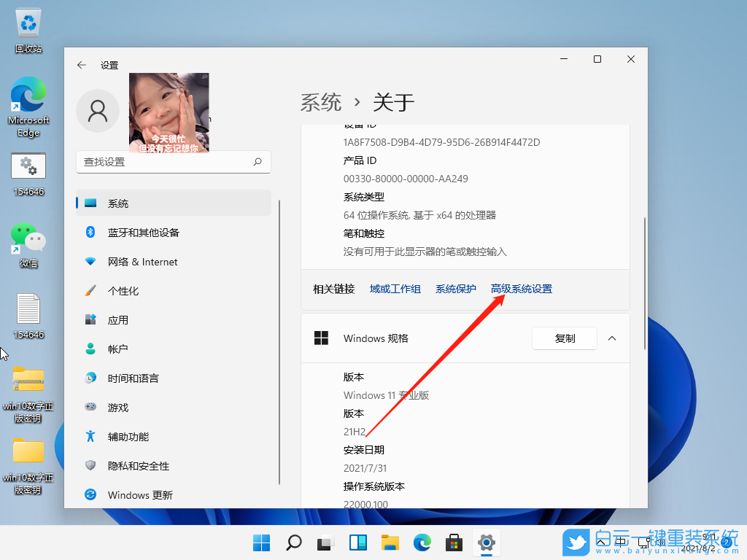Screen dimensions: 747x560
Task: Open 域或工作组 settings link
Action: point(395,289)
